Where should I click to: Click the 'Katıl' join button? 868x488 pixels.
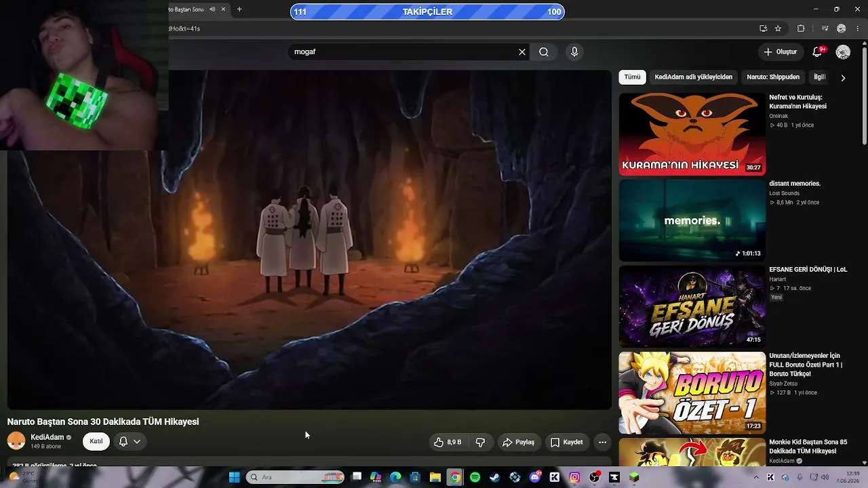click(96, 441)
